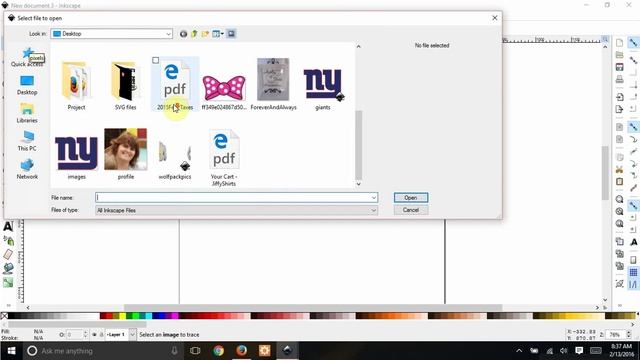Go back using the dialog's back arrow icon
This screenshot has width=640, height=360.
(x=183, y=34)
